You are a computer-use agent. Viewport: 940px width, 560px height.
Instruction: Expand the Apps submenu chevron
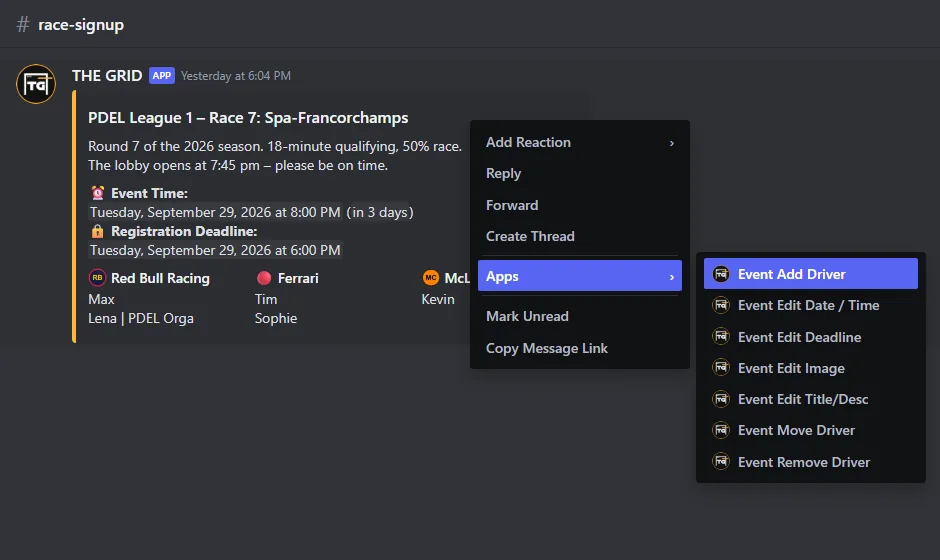click(x=671, y=277)
